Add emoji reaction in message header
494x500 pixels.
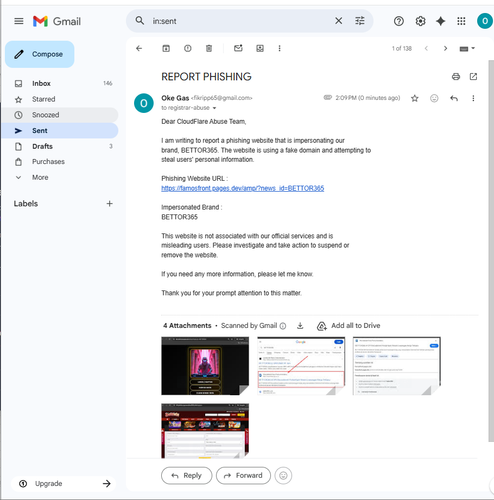434,98
